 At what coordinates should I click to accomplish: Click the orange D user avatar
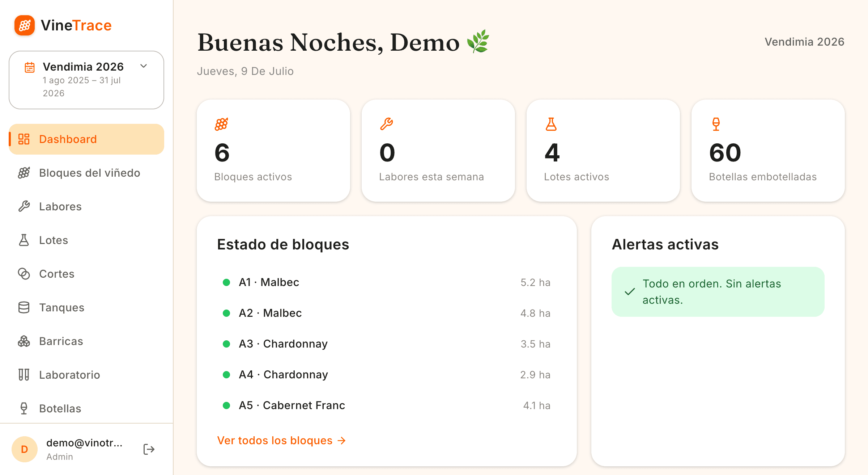point(25,449)
